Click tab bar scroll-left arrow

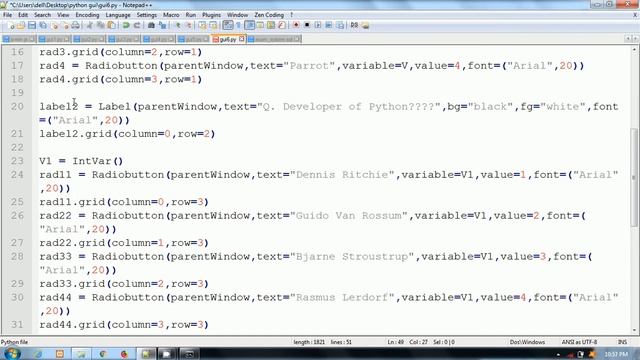pyautogui.click(x=628, y=39)
